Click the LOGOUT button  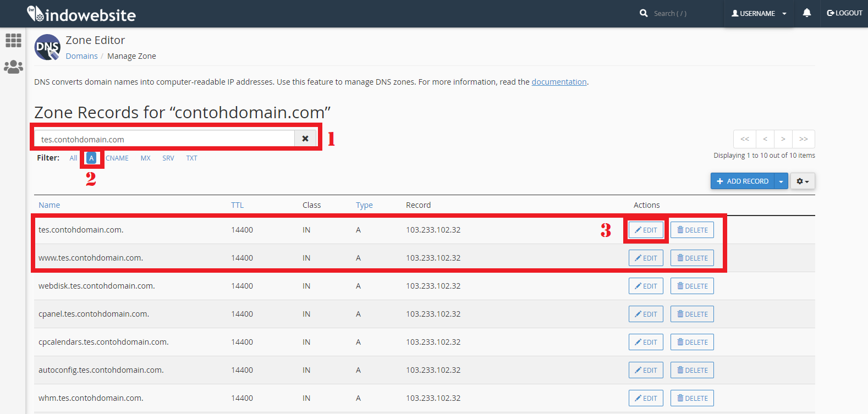pyautogui.click(x=844, y=13)
